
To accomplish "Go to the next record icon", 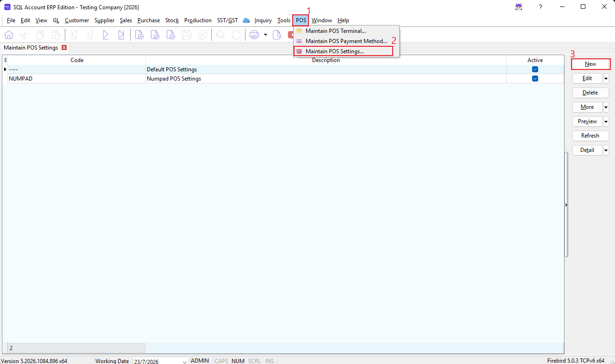I will [106, 35].
